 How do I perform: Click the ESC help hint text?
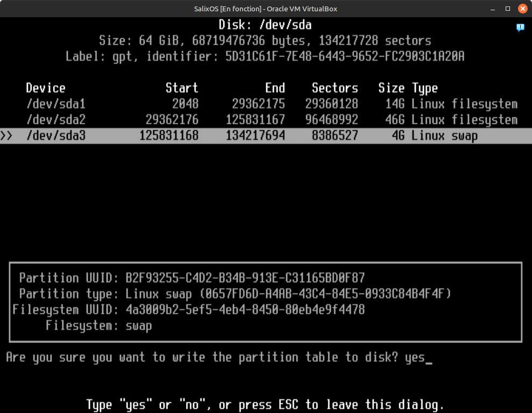(265, 404)
